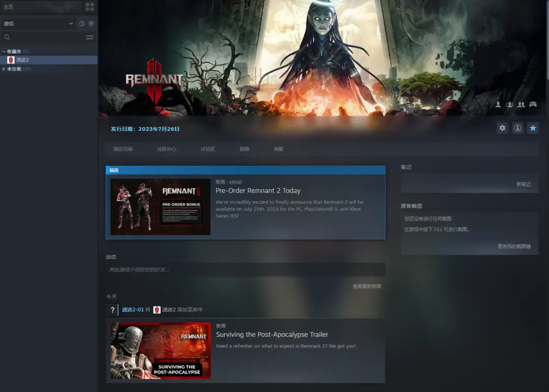Click the 今天 date label
Image resolution: width=549 pixels, height=392 pixels.
coord(111,297)
